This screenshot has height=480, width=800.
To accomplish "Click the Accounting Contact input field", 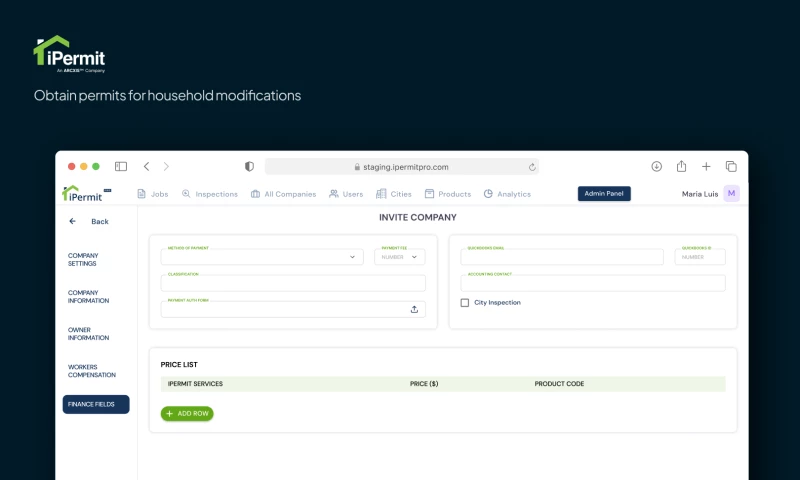I will tap(593, 283).
